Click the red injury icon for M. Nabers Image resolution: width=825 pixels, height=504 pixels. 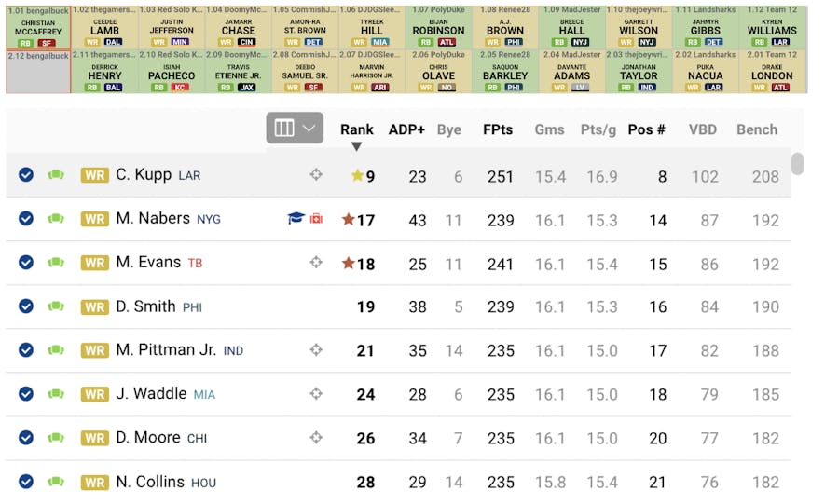tap(316, 219)
